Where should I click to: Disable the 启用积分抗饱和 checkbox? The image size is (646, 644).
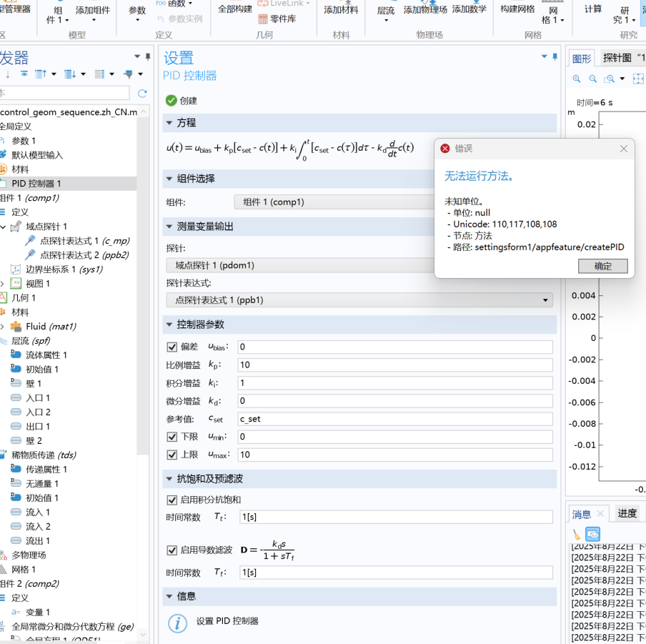172,500
